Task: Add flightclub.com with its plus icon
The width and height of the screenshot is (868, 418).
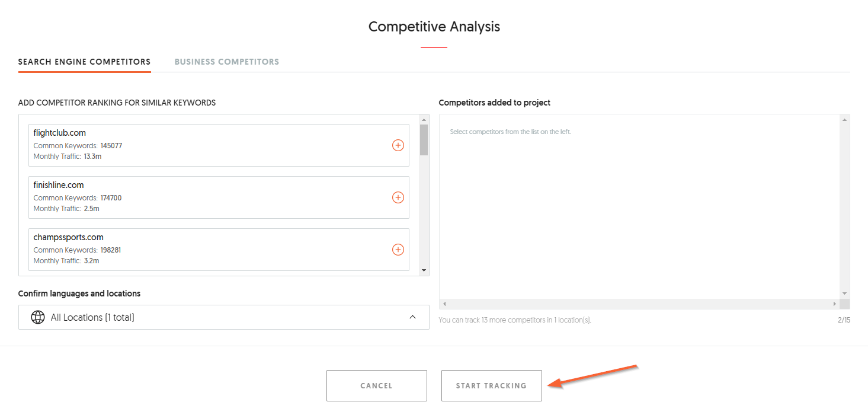Action: pyautogui.click(x=398, y=145)
